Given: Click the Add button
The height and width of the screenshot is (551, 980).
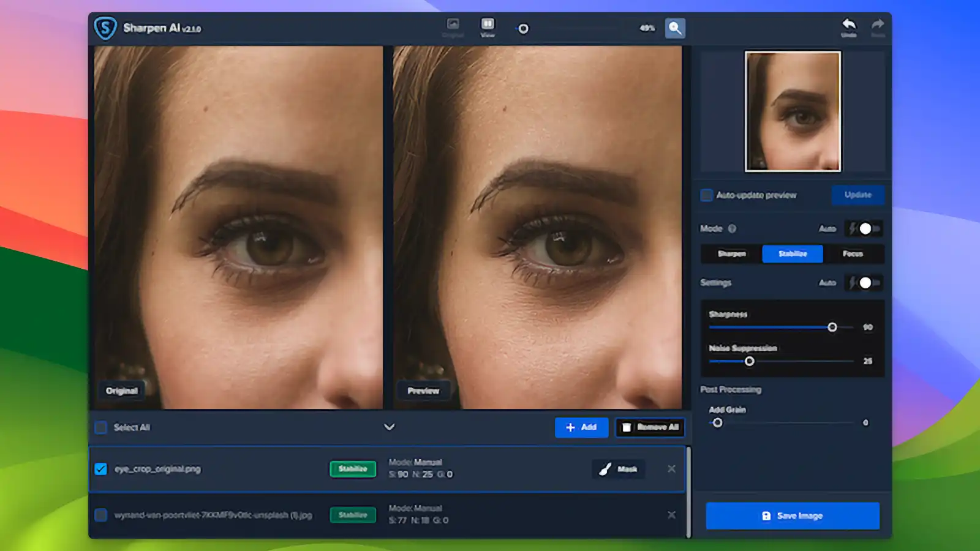Looking at the screenshot, I should pos(581,427).
